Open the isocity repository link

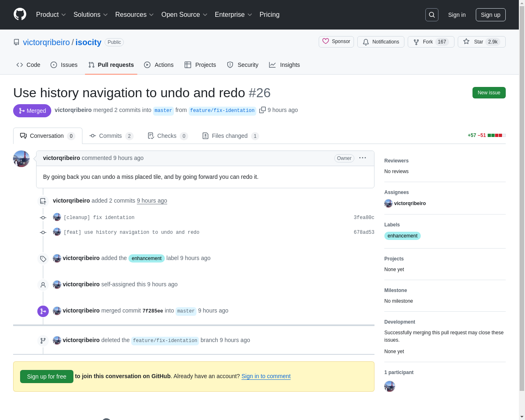88,42
